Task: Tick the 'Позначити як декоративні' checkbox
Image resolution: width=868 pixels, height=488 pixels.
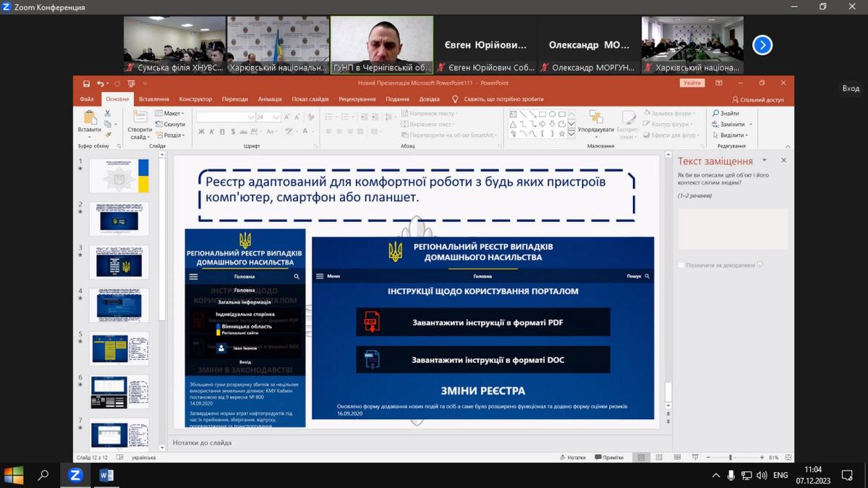Action: 681,265
